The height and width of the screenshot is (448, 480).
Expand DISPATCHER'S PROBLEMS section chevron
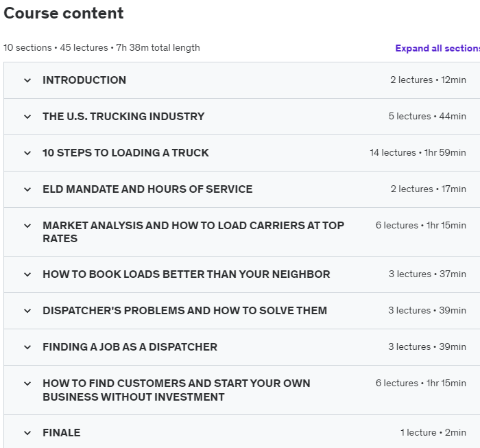(x=27, y=311)
